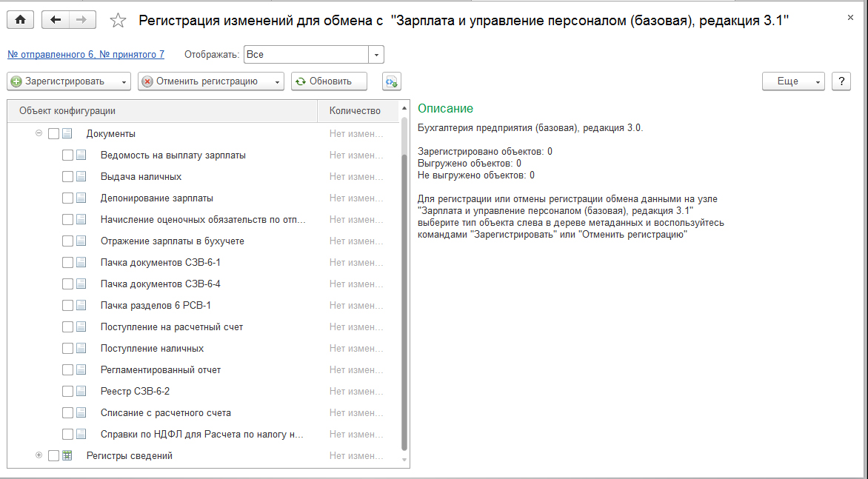Open the Отображать dropdown arrow
Viewport: 868px width, 479px height.
pyautogui.click(x=376, y=55)
